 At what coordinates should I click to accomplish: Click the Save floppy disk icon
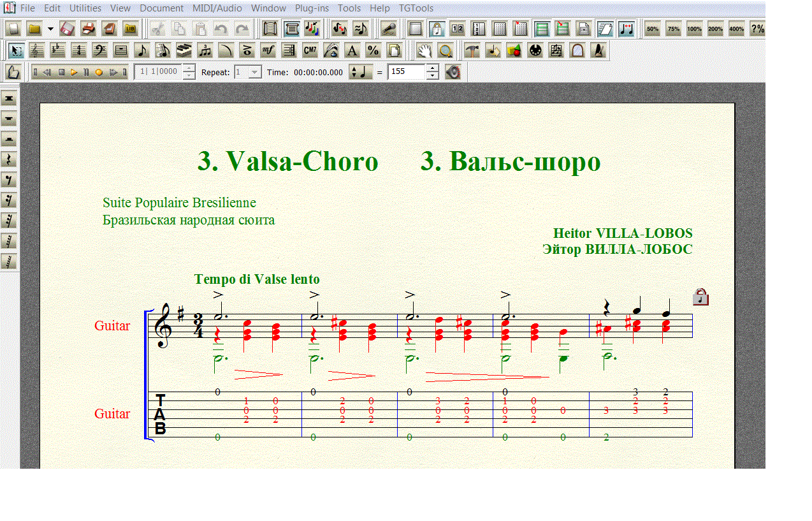click(x=68, y=29)
